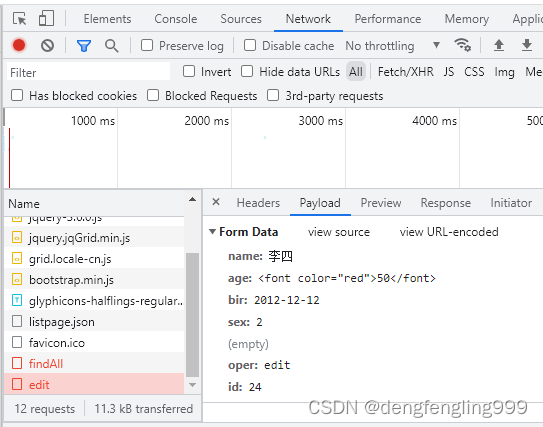Show the Headers tab

tap(258, 203)
